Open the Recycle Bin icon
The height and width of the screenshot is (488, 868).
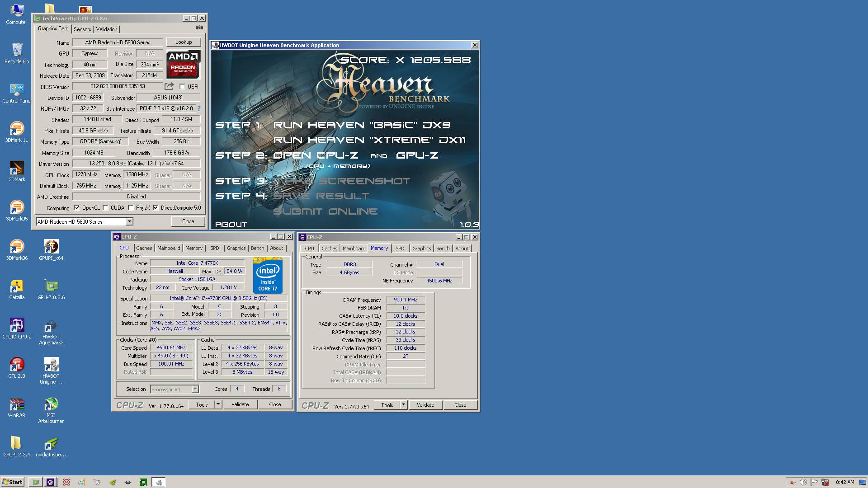(17, 53)
